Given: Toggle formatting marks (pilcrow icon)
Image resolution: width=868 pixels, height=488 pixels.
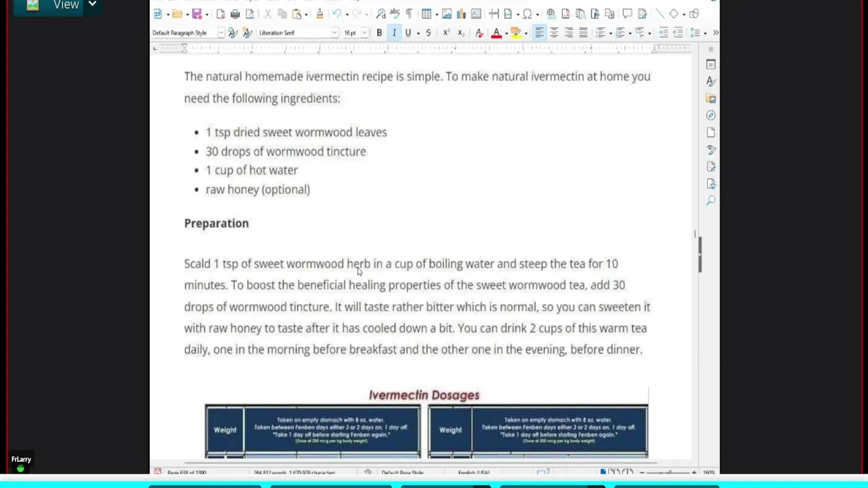Looking at the screenshot, I should (x=408, y=14).
